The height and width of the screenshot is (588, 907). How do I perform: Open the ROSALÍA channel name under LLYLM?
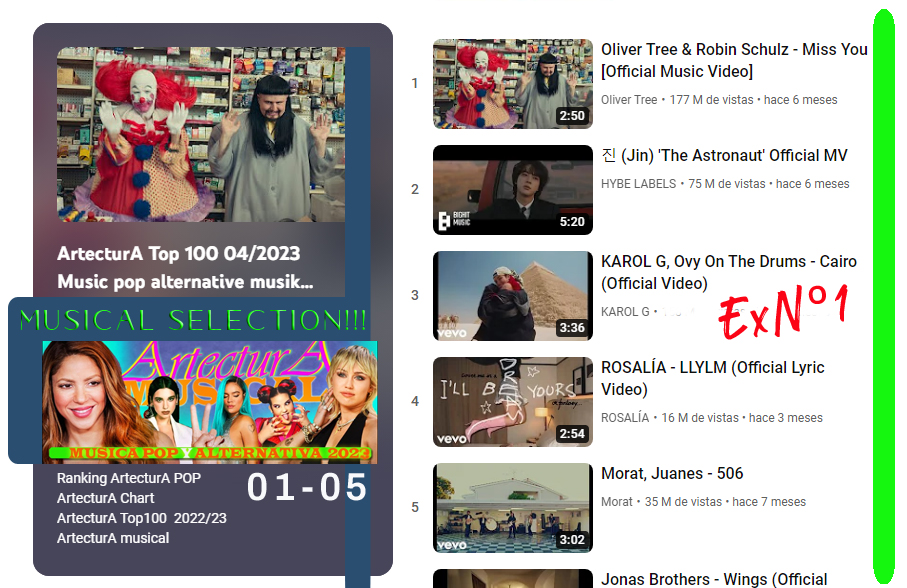(625, 418)
